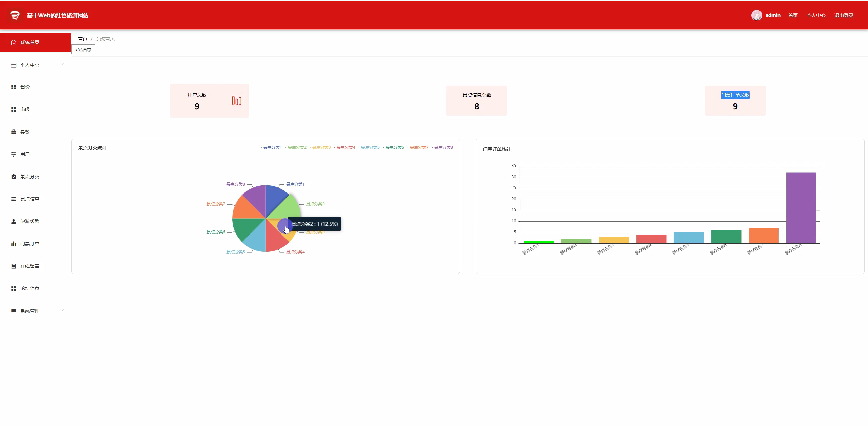Click the bar chart icon beside 门票订单
Screen dimensions: 868x427
point(14,244)
